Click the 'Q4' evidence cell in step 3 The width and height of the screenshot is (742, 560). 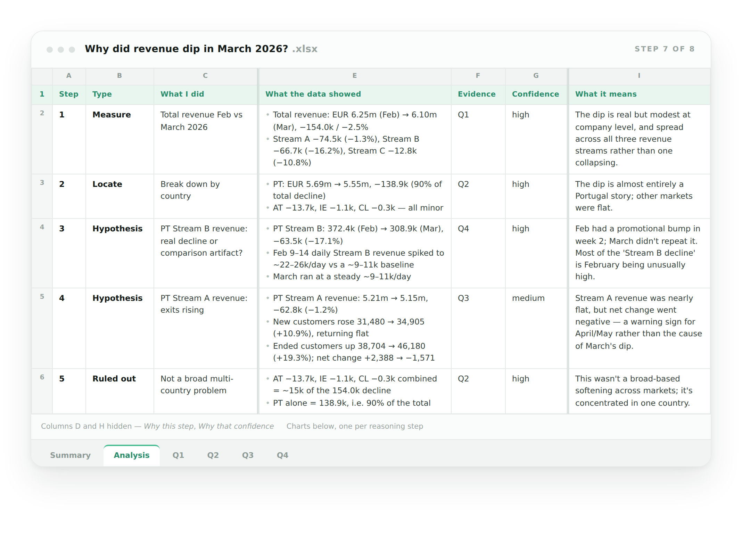tap(478, 253)
